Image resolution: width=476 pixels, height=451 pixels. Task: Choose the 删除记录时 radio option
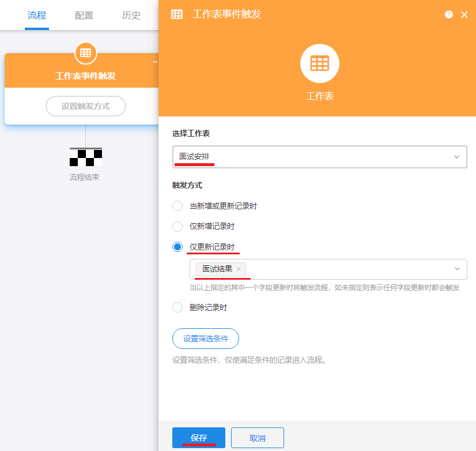coord(177,307)
